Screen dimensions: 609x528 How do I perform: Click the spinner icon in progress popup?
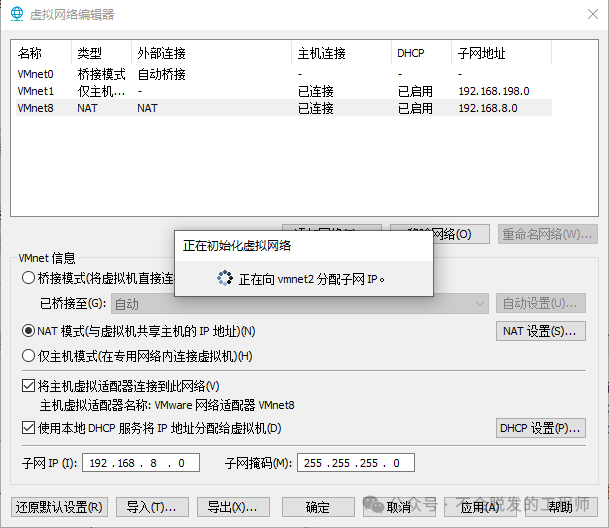225,278
